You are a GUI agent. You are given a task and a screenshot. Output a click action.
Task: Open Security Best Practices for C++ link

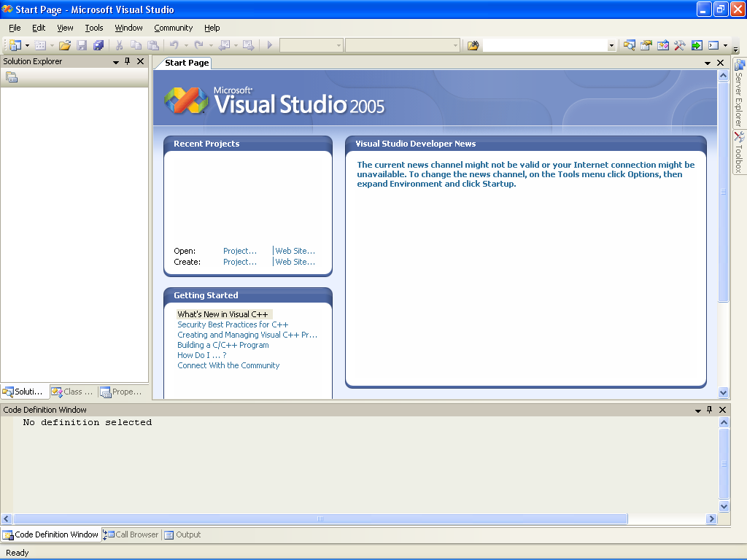coord(233,324)
